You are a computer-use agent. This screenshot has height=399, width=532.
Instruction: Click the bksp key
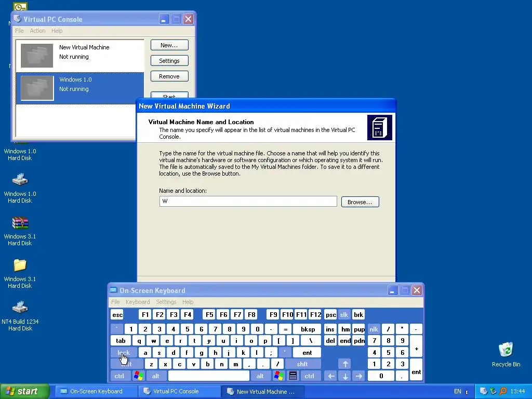[x=308, y=329]
